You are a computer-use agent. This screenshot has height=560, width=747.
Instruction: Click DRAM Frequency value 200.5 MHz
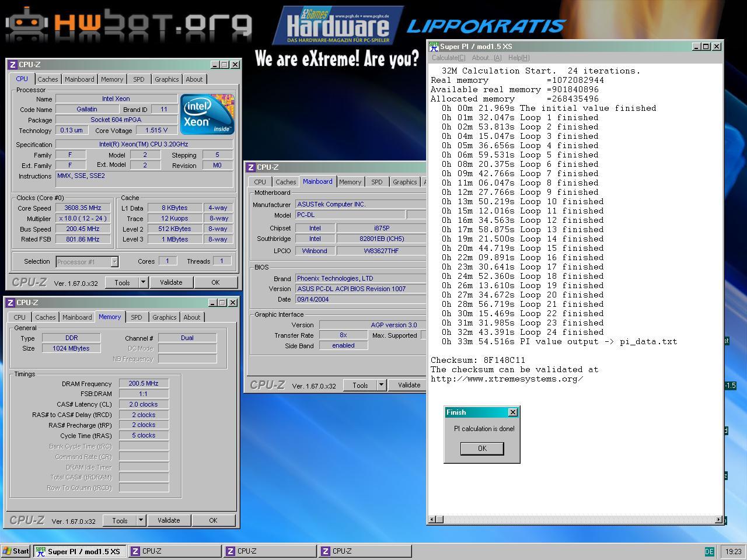tap(144, 383)
